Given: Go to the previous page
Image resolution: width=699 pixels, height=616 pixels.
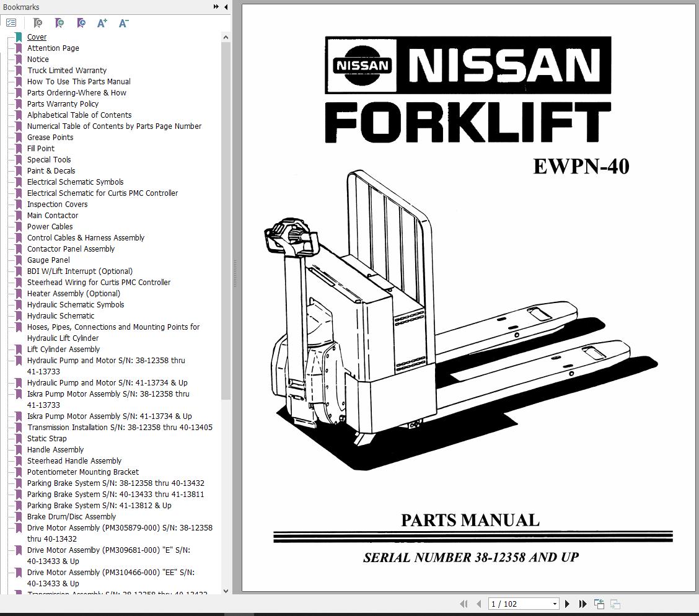Looking at the screenshot, I should pos(479,604).
